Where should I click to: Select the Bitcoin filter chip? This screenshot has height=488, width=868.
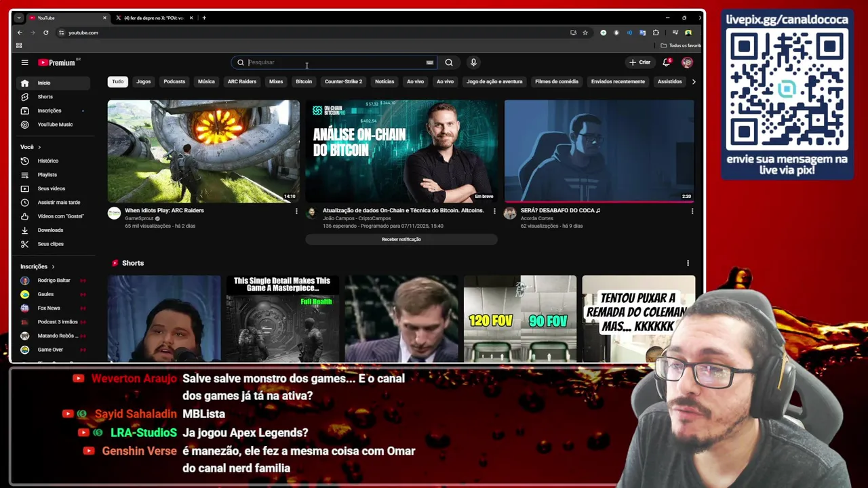click(304, 81)
